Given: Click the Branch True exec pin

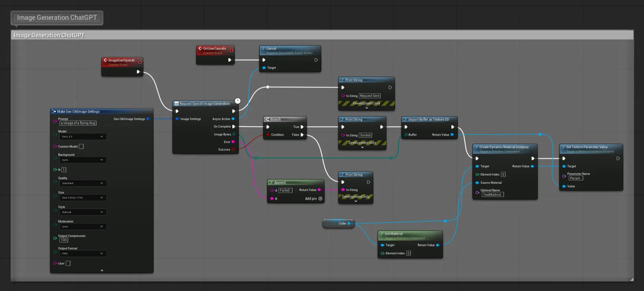Looking at the screenshot, I should (x=302, y=127).
